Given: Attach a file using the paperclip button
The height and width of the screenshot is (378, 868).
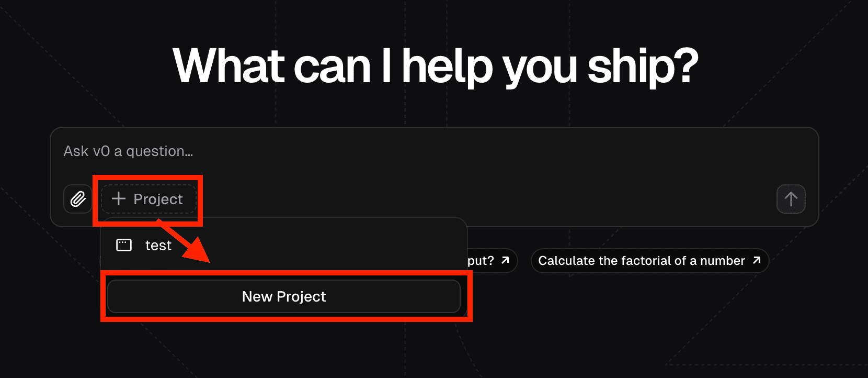Looking at the screenshot, I should click(x=78, y=199).
